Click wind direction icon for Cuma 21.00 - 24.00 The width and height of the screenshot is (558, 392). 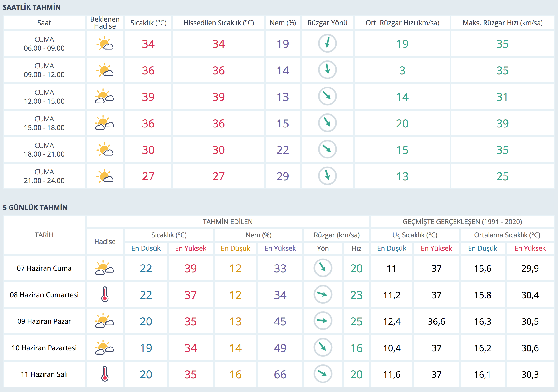(x=327, y=176)
